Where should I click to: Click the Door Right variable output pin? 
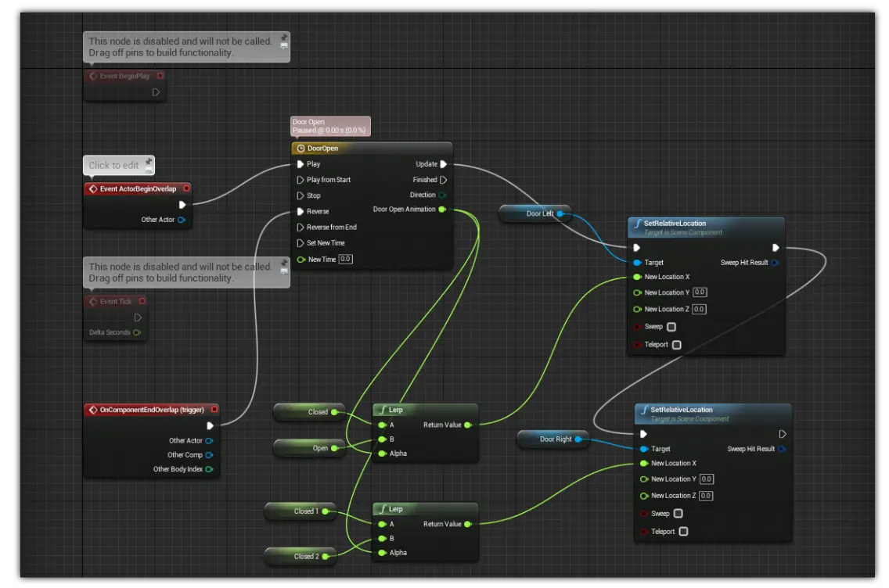(x=578, y=439)
